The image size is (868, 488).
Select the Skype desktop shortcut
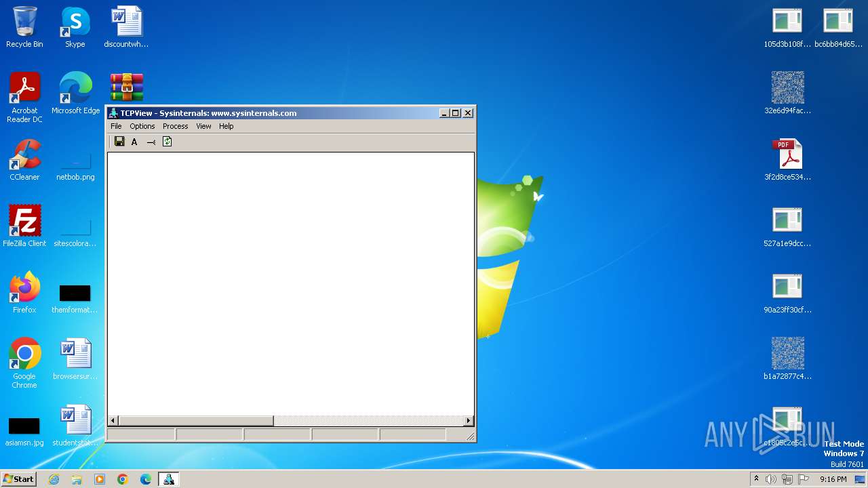[75, 27]
